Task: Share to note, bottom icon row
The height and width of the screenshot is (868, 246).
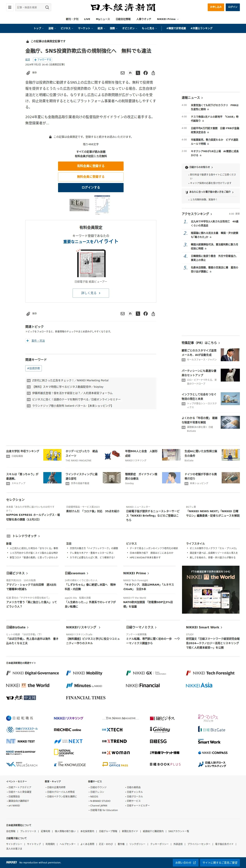Action: tap(130, 314)
